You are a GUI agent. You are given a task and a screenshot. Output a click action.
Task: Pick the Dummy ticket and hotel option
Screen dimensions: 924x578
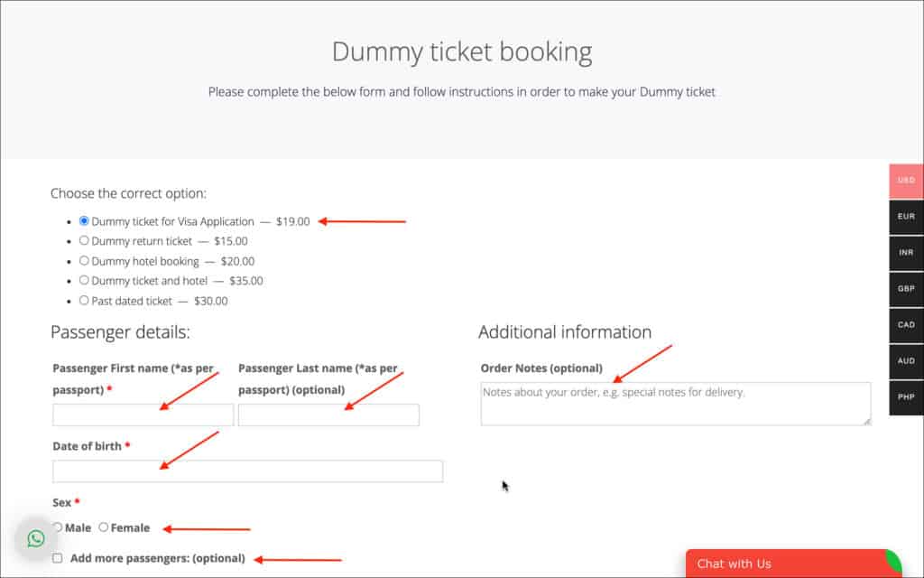pos(84,281)
